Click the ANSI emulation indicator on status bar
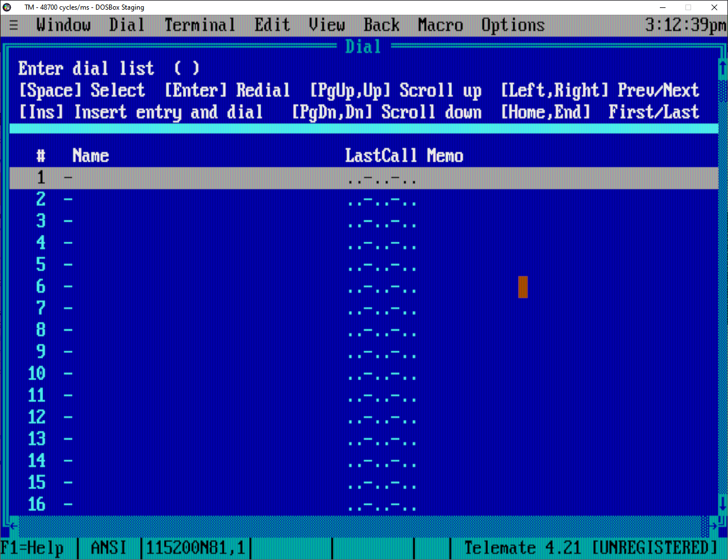This screenshot has width=728, height=560. point(108,548)
